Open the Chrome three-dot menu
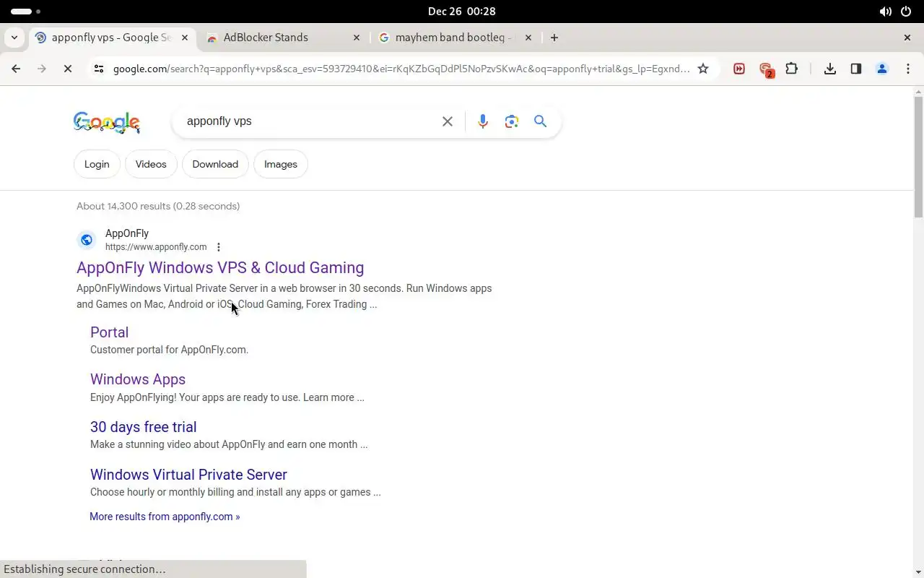The height and width of the screenshot is (578, 924). [908, 69]
